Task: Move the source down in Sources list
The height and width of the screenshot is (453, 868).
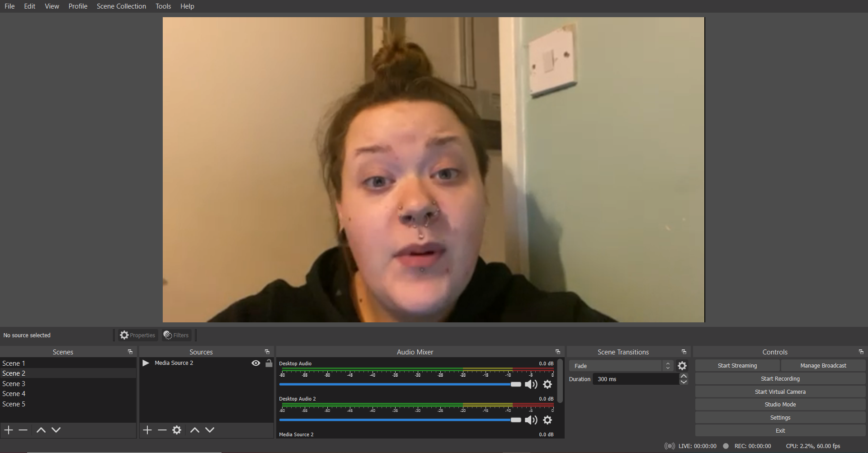Action: [210, 430]
